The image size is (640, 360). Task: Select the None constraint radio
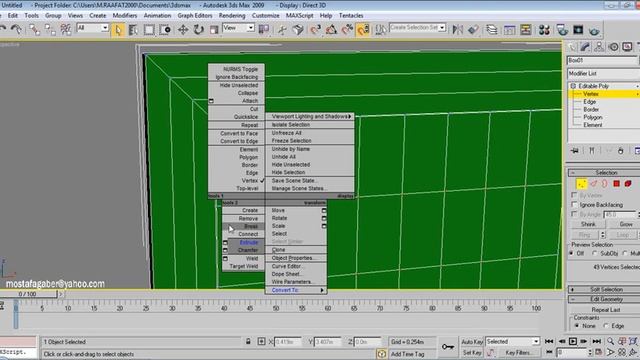pos(577,326)
